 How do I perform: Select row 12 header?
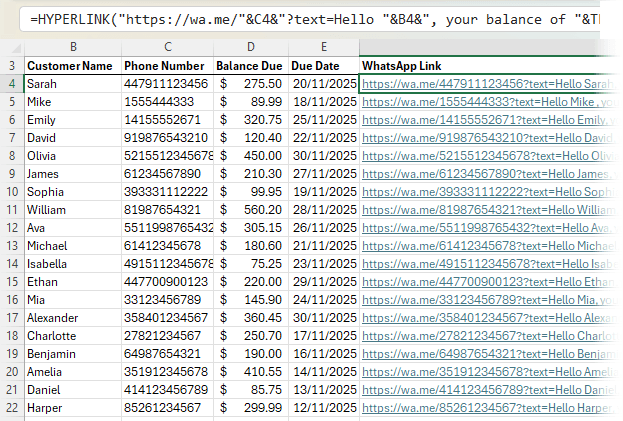click(11, 228)
